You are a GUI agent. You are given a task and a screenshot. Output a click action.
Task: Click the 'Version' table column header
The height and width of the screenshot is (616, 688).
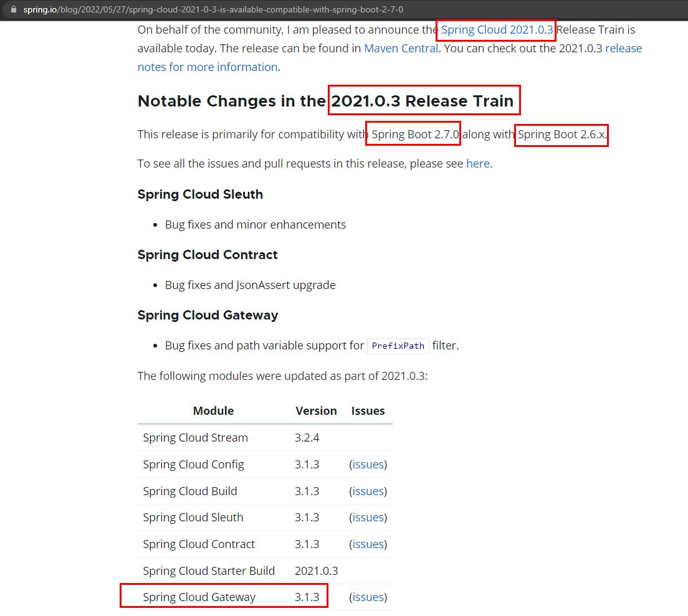pos(316,411)
